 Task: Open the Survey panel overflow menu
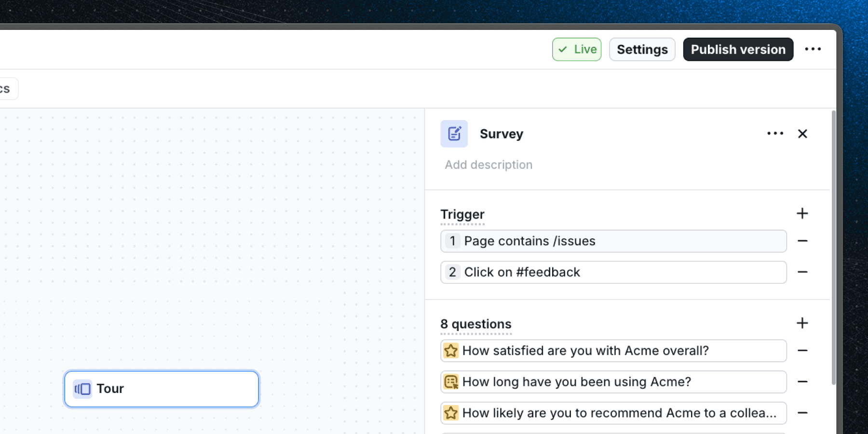tap(775, 134)
